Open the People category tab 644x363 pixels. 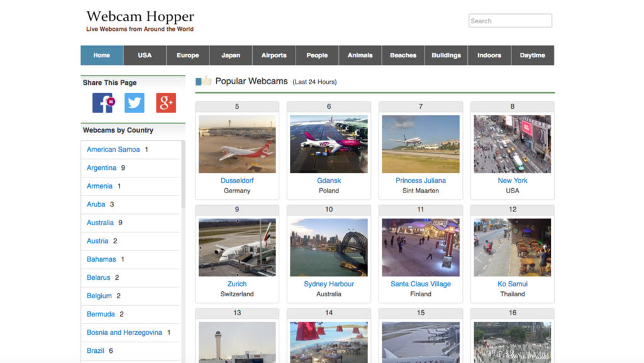(317, 55)
